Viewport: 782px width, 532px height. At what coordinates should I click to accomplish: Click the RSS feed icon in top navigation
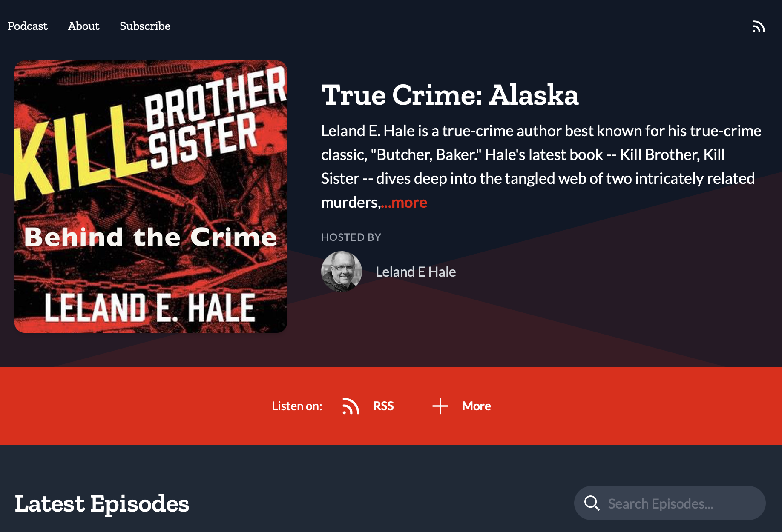pos(759,26)
